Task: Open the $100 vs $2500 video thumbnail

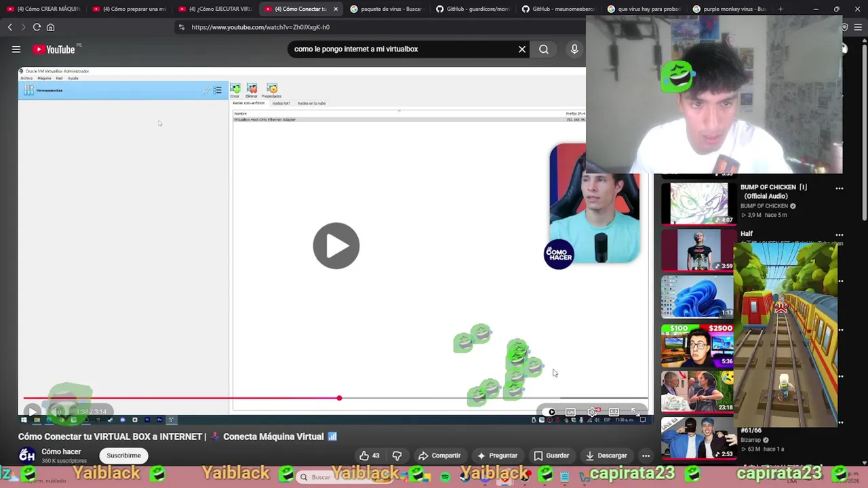Action: [x=698, y=344]
